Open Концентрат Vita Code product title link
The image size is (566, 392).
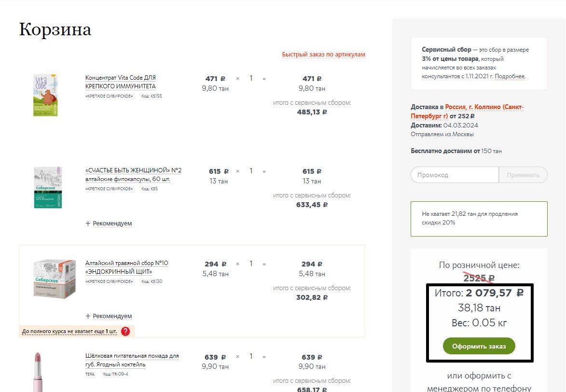click(x=121, y=82)
